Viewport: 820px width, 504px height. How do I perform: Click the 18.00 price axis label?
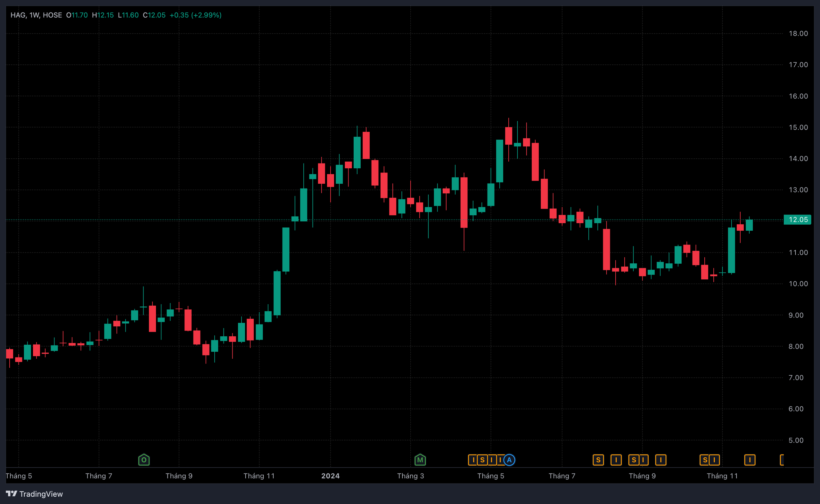pyautogui.click(x=798, y=33)
